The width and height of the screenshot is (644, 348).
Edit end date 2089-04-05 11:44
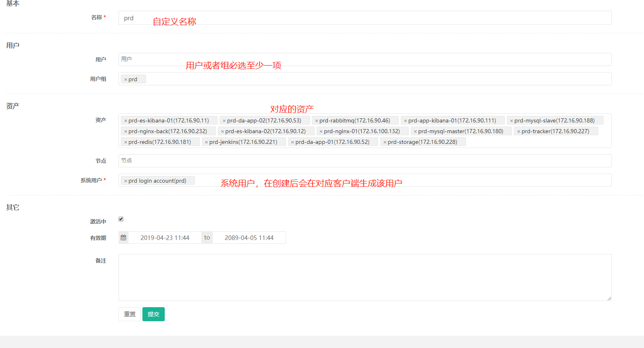(249, 237)
